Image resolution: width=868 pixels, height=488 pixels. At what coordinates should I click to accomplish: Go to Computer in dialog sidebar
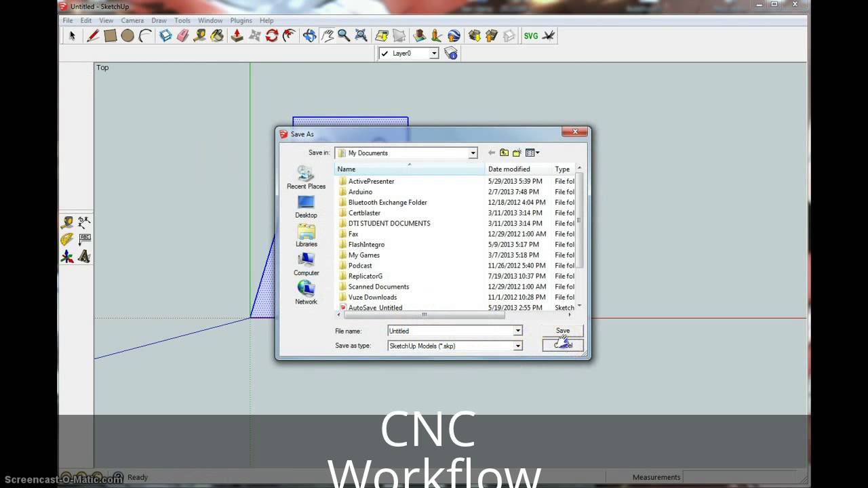tap(306, 264)
